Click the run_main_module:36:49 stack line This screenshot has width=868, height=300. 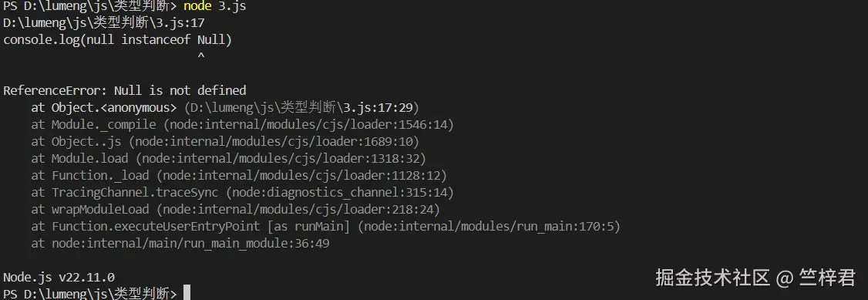pos(180,244)
